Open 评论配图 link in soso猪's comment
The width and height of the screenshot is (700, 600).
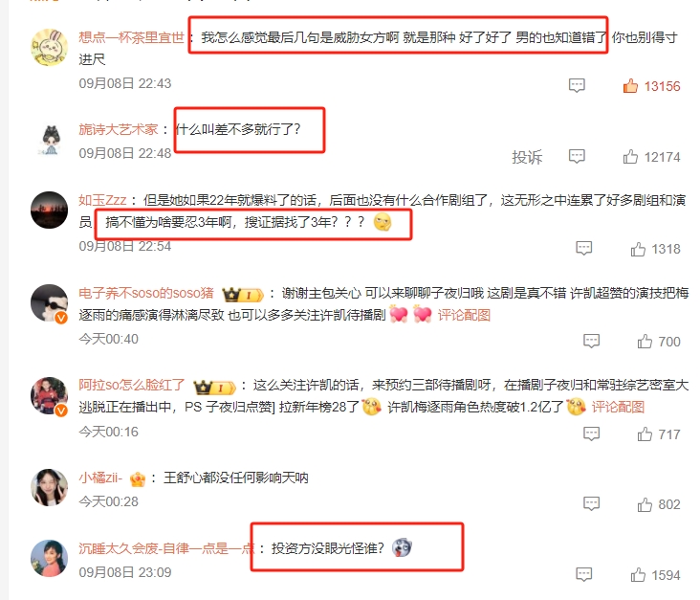coord(464,316)
